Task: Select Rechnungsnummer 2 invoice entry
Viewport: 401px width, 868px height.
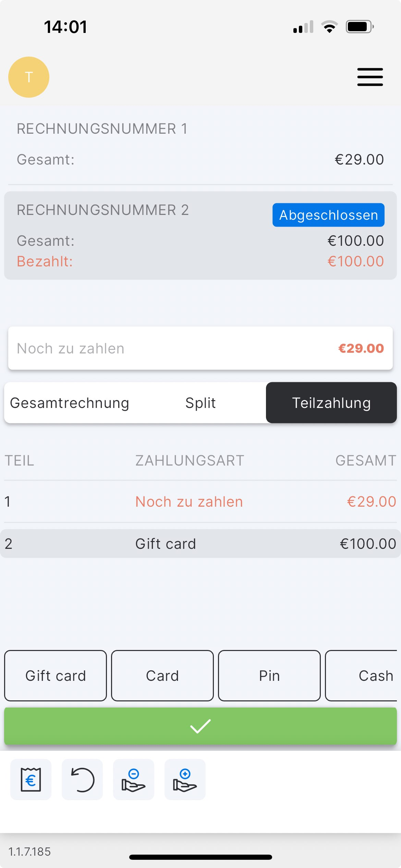Action: click(137, 236)
